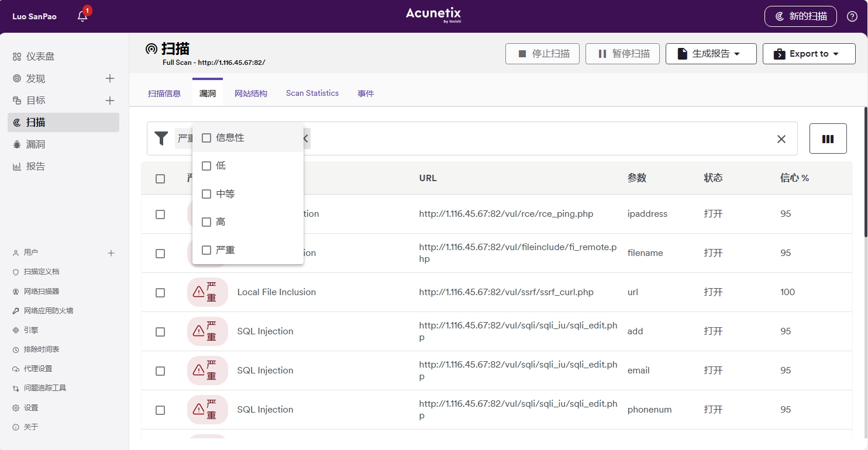Screen dimensions: 868x450
Task: Open the Scan Statistics tab
Action: (x=312, y=94)
